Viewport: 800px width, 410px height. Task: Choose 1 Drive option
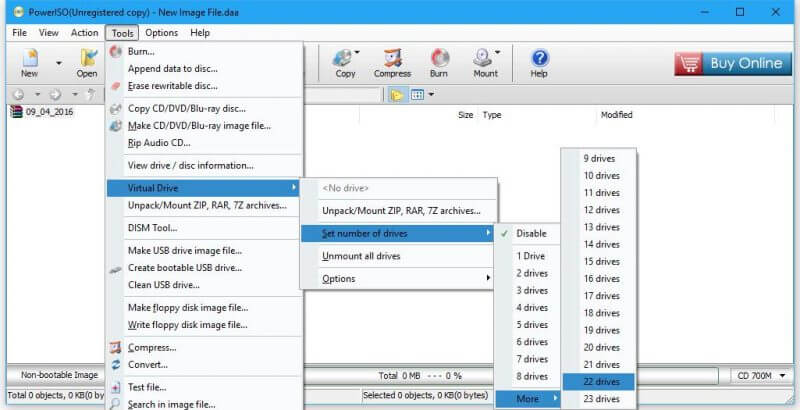[x=528, y=256]
